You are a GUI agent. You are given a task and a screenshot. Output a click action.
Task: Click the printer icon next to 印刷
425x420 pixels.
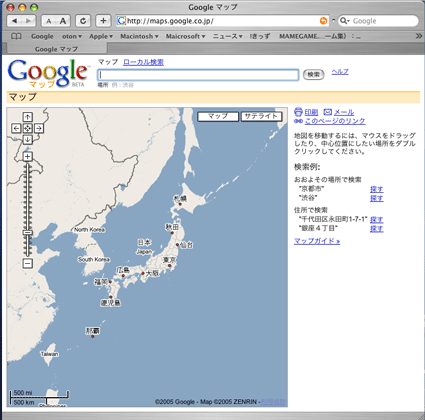pos(298,112)
